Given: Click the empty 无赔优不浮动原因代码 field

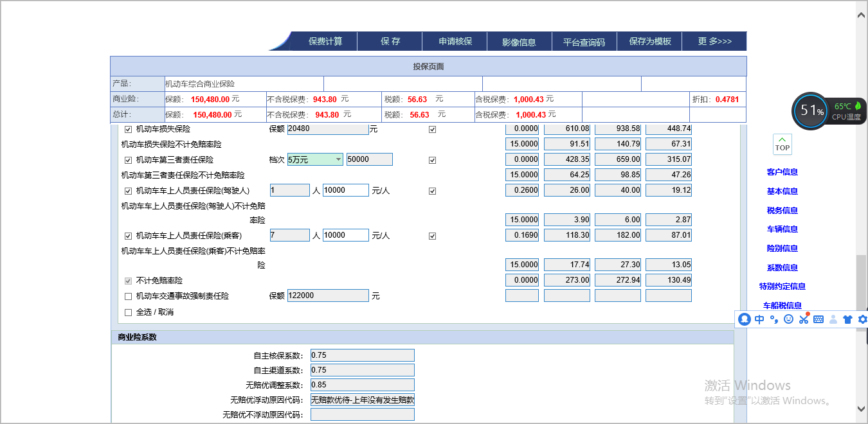Looking at the screenshot, I should point(363,414).
